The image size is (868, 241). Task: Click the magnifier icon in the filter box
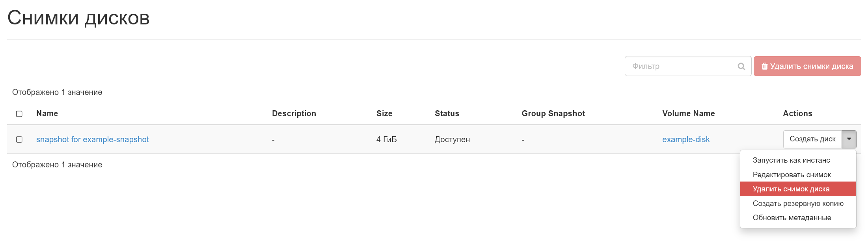(741, 66)
